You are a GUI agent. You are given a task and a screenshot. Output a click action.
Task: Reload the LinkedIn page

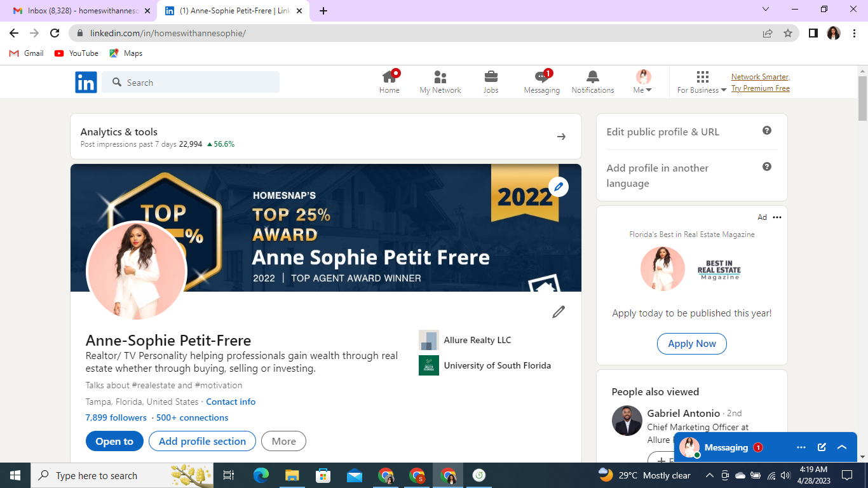coord(55,33)
